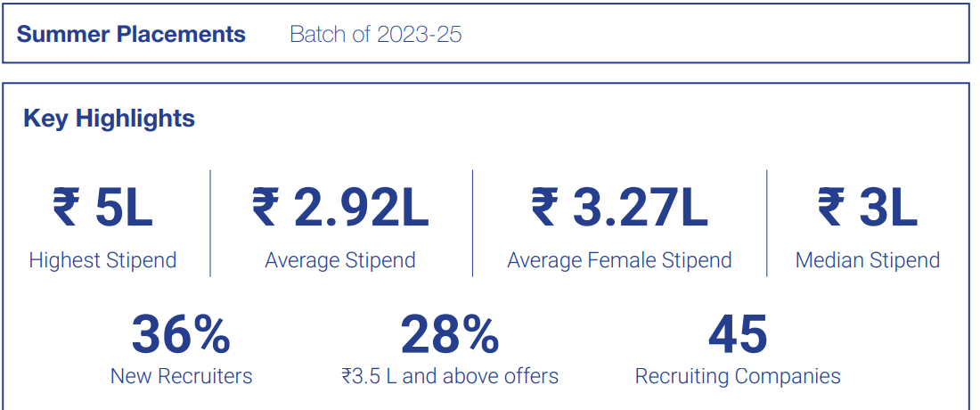The width and height of the screenshot is (980, 410).
Task: Select the Average Stipend label
Action: [340, 260]
